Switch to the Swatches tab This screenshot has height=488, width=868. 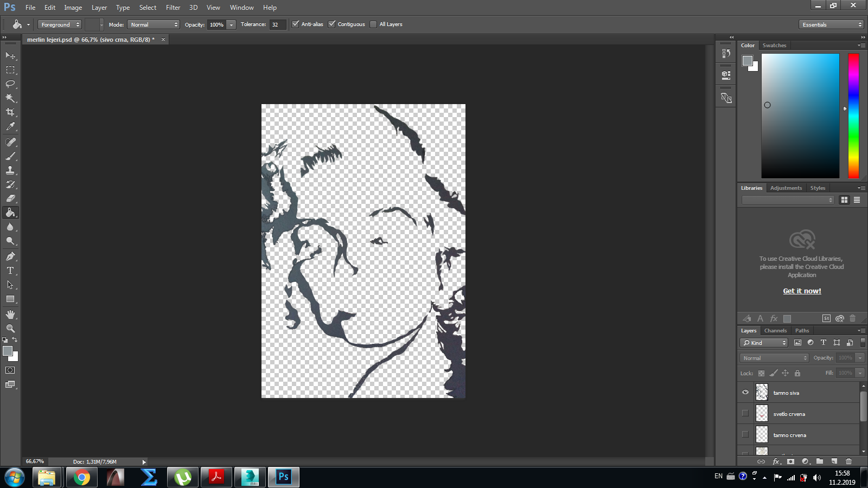pos(774,46)
